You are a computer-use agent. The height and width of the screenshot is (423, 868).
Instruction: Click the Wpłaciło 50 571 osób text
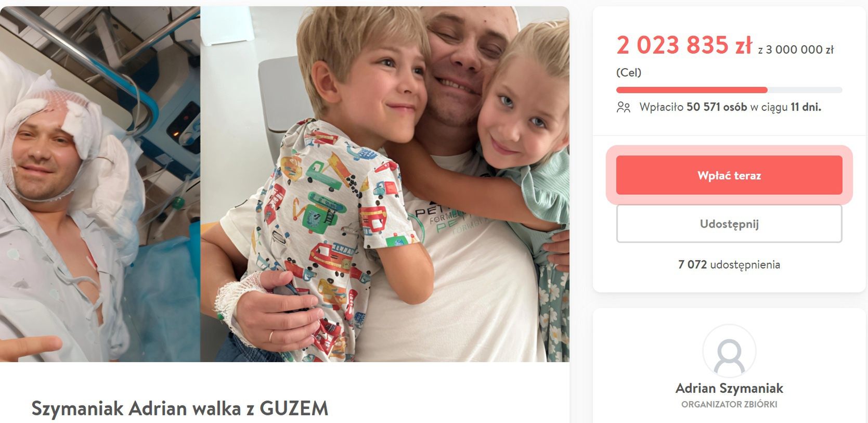(x=693, y=107)
